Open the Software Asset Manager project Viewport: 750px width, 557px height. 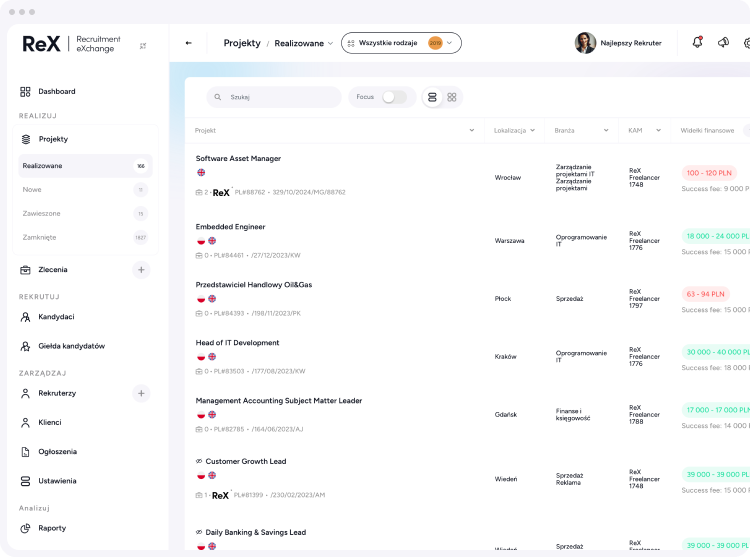(x=238, y=158)
